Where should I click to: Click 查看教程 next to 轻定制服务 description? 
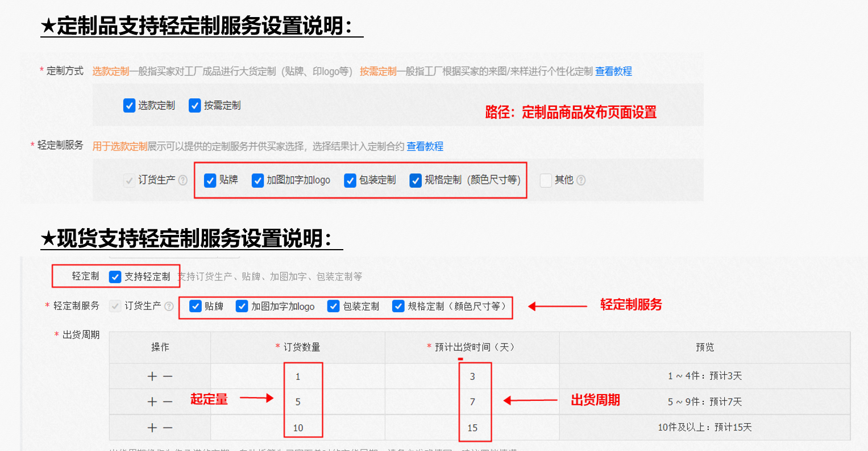click(x=425, y=146)
